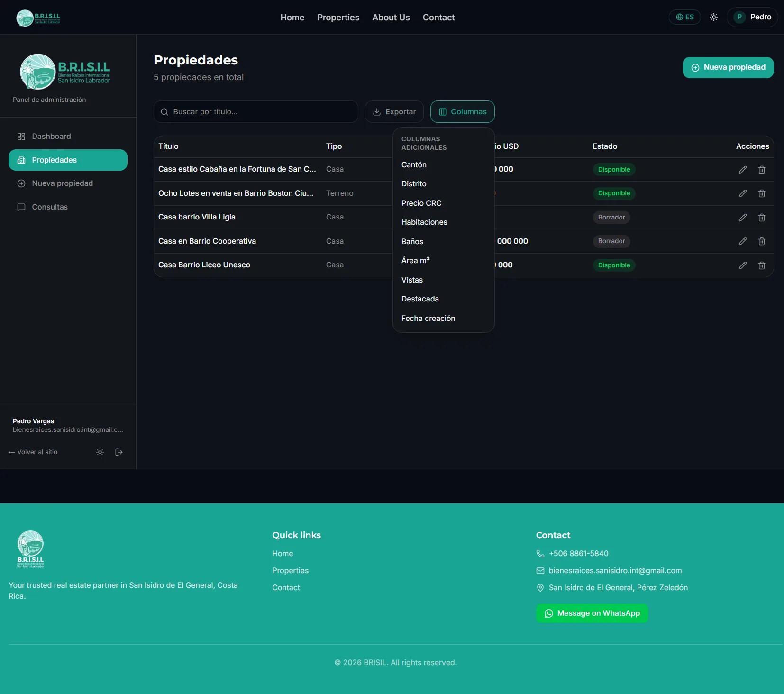Select title Ocho Lotes en venta en Barrio Boston
Image resolution: width=784 pixels, height=694 pixels.
236,193
